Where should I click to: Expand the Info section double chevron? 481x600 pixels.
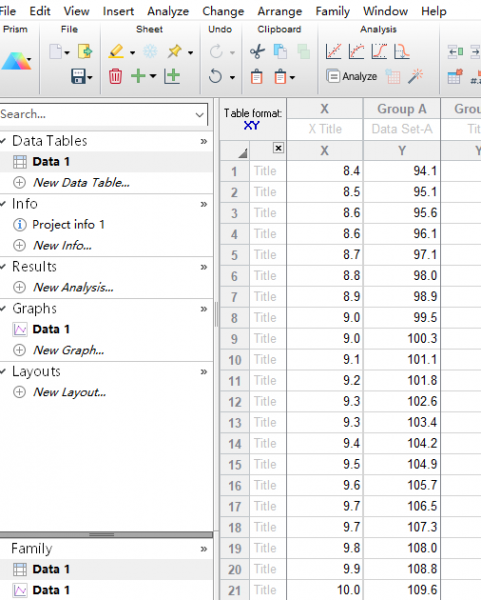tap(204, 204)
